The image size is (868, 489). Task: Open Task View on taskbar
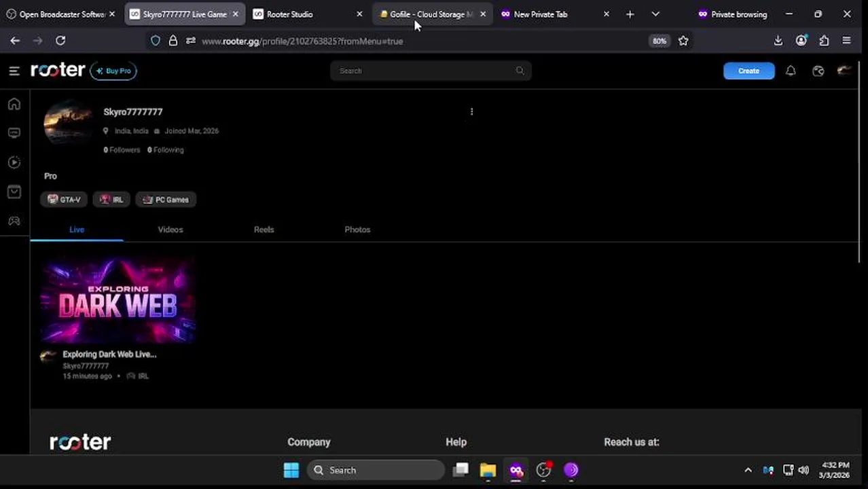(461, 470)
